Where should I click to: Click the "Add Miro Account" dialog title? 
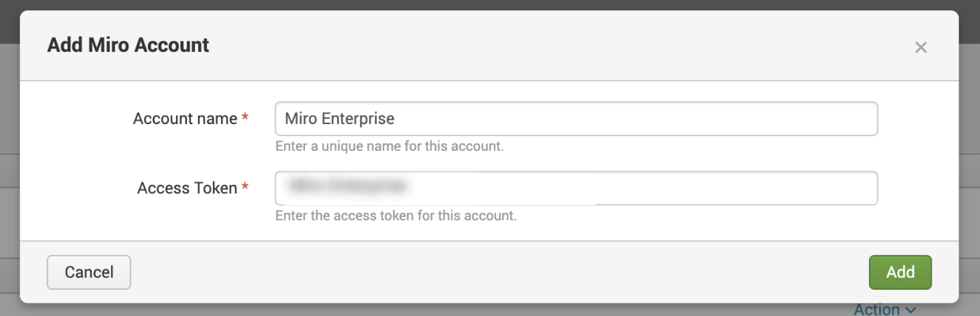[x=128, y=45]
